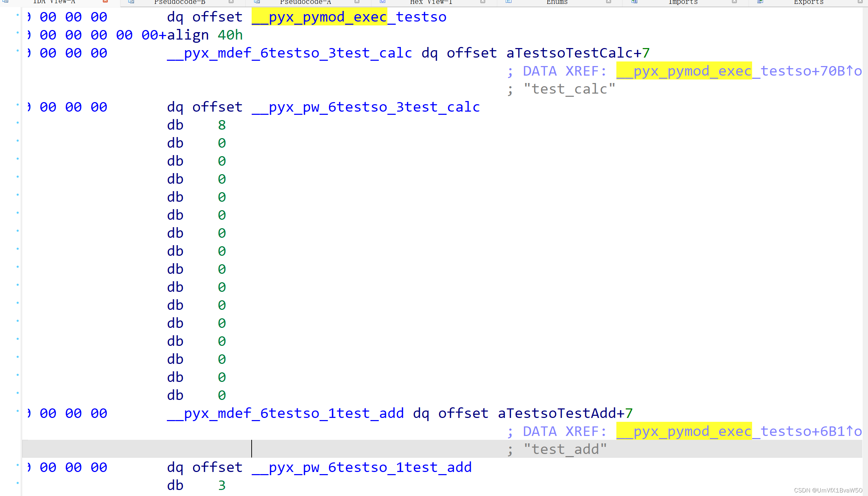This screenshot has height=496, width=868.
Task: Close the Pseudocode-A tab
Action: [x=357, y=2]
